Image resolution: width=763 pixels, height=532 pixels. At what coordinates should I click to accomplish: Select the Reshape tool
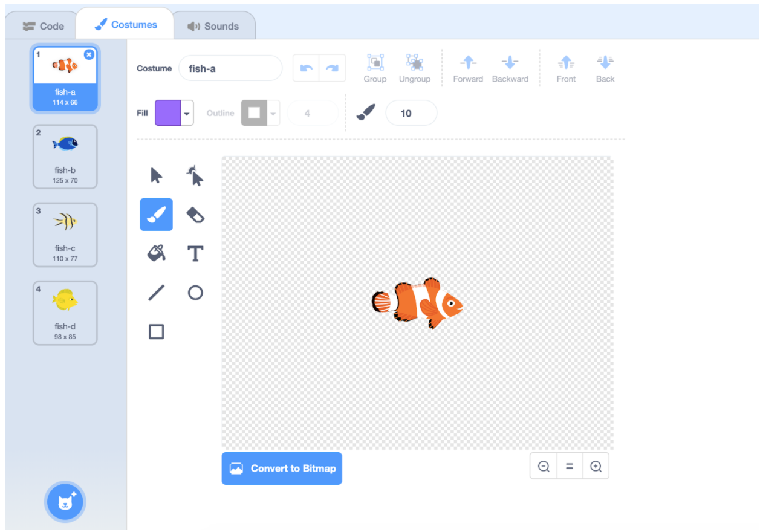click(x=195, y=176)
